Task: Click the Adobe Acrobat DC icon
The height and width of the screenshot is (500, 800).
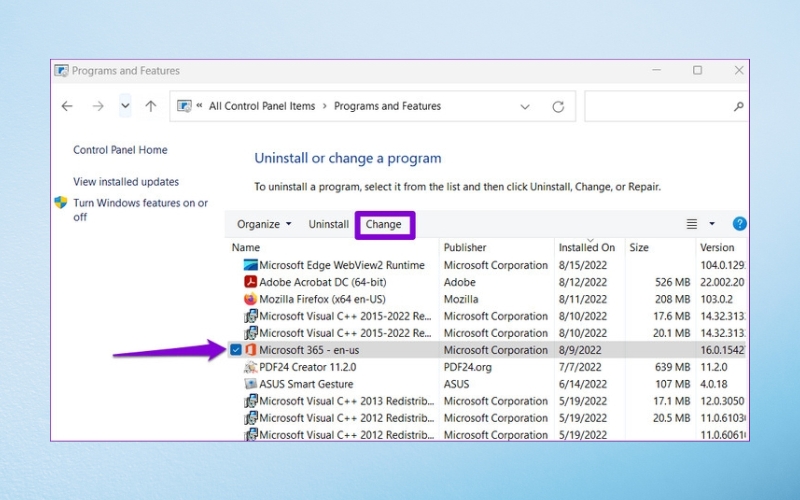Action: point(251,282)
